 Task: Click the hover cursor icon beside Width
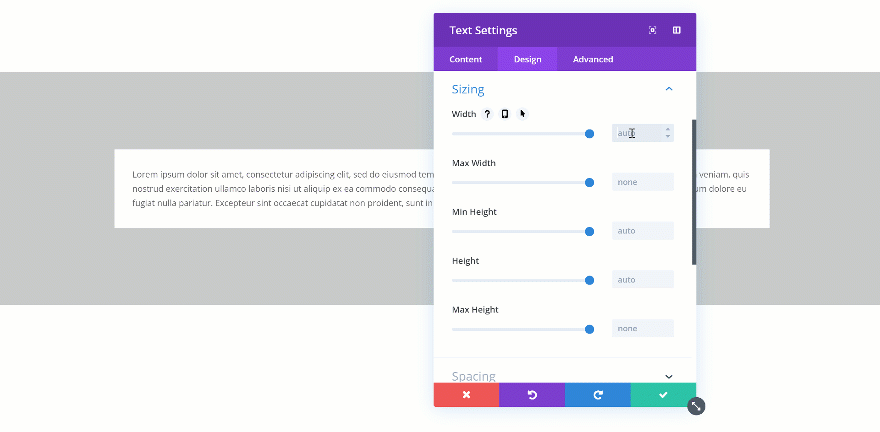[522, 114]
